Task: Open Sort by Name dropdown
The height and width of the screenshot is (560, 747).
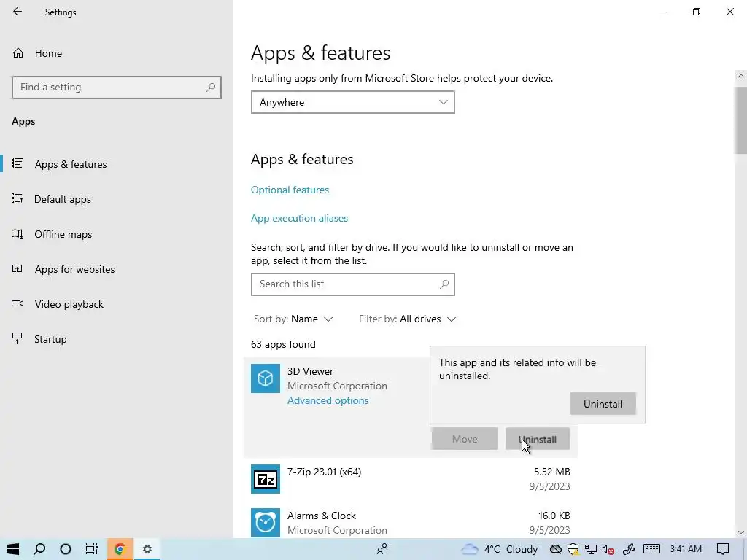Action: (293, 319)
